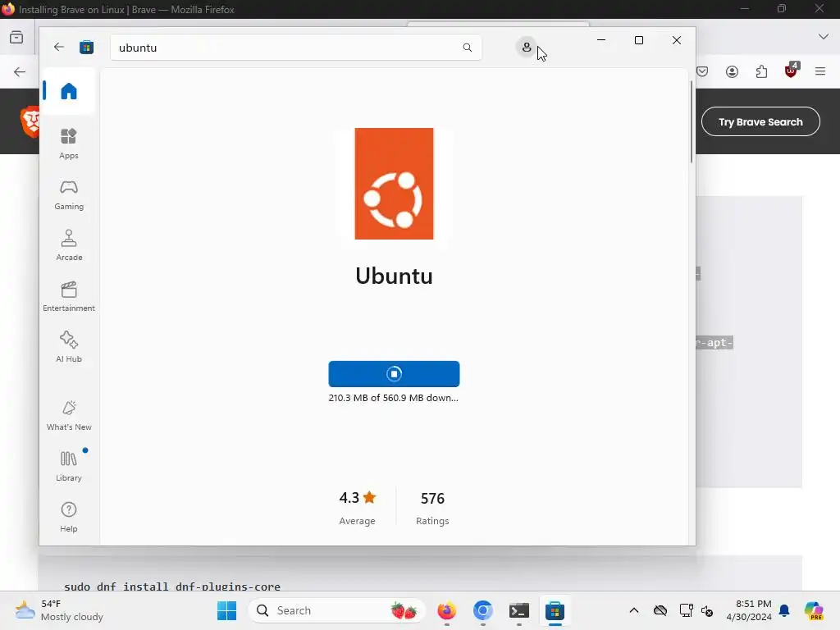Open the Store Library
840x630 pixels.
point(69,466)
